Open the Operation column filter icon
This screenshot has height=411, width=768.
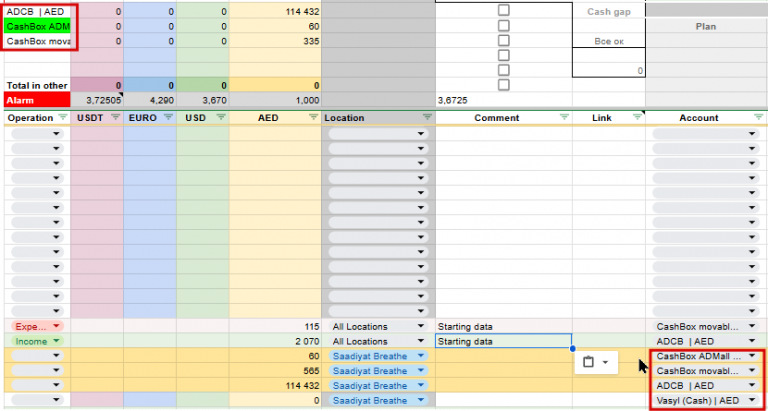click(x=62, y=118)
